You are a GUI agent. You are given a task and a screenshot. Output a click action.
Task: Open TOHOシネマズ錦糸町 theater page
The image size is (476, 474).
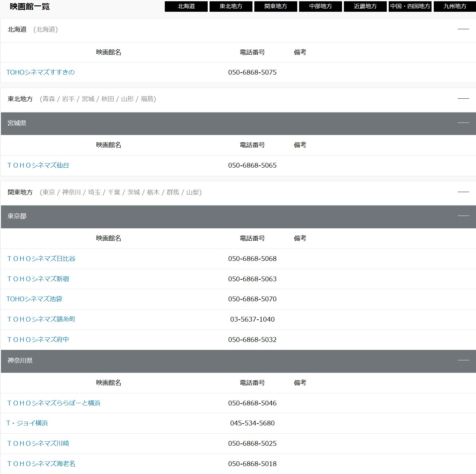coord(41,319)
